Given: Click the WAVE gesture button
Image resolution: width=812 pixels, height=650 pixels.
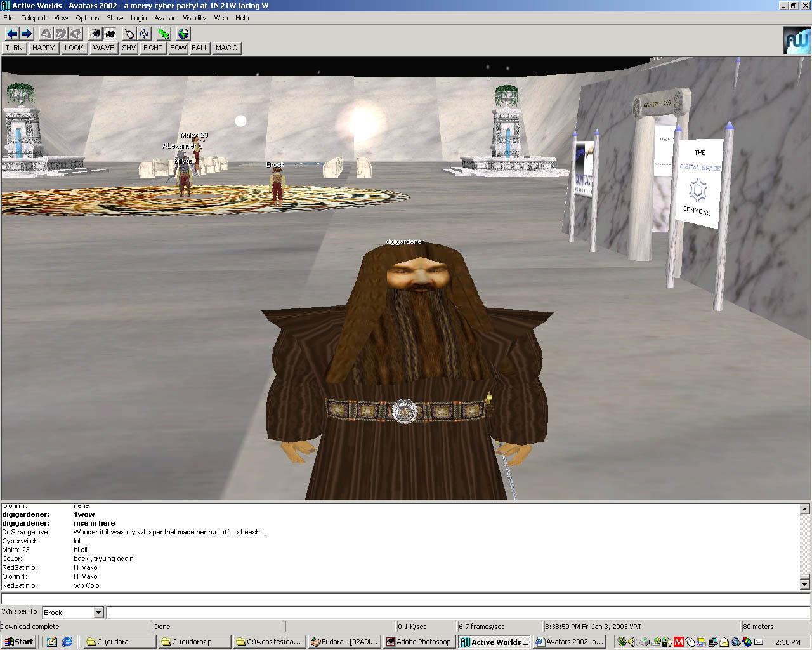Looking at the screenshot, I should (103, 48).
